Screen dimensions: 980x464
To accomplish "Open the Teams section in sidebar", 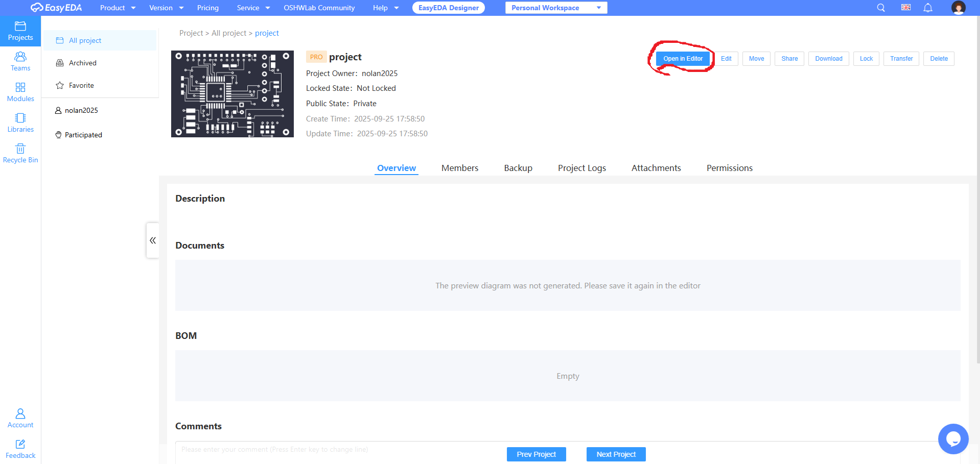I will pyautogui.click(x=20, y=61).
